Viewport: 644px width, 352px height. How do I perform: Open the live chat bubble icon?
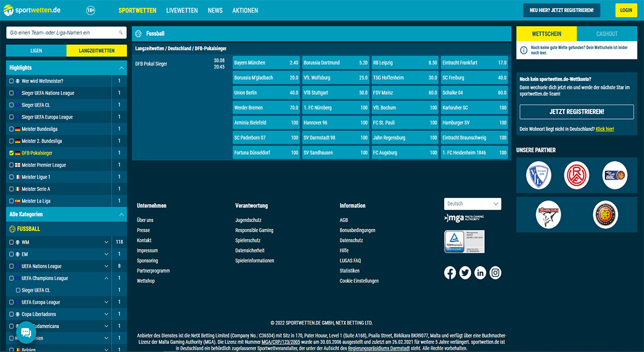pyautogui.click(x=26, y=333)
